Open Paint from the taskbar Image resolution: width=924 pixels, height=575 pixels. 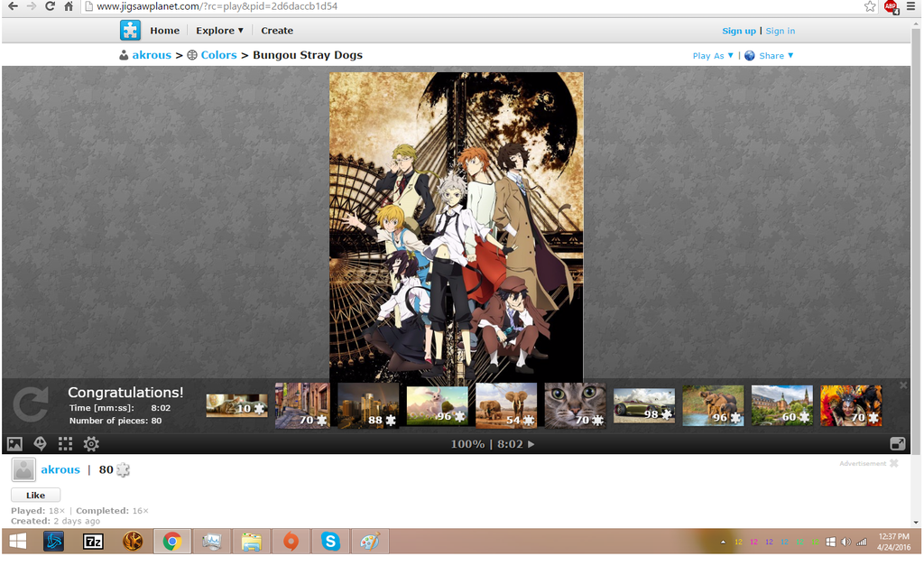pos(369,542)
